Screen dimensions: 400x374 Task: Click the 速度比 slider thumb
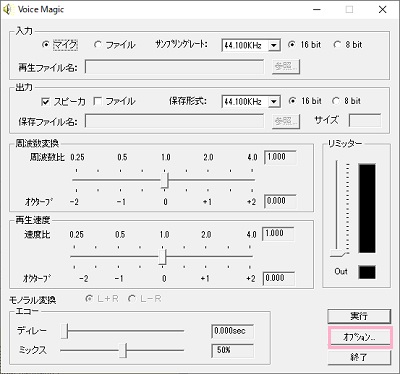tap(162, 257)
